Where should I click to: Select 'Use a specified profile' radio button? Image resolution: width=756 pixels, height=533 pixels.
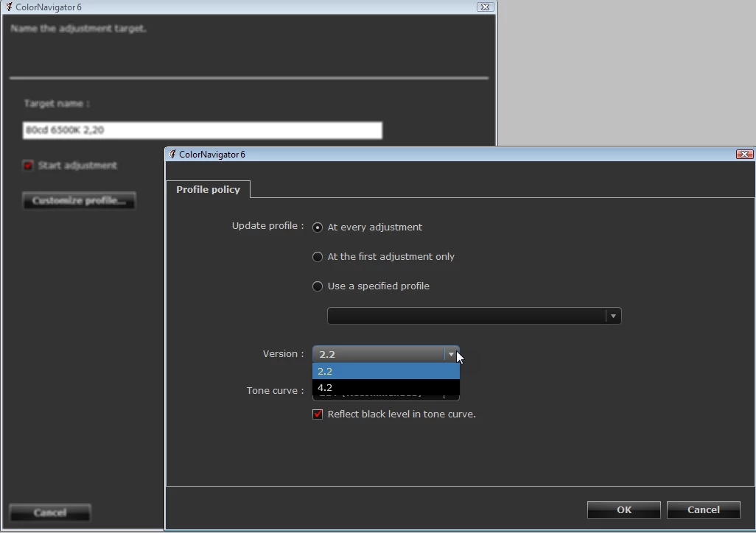point(318,286)
